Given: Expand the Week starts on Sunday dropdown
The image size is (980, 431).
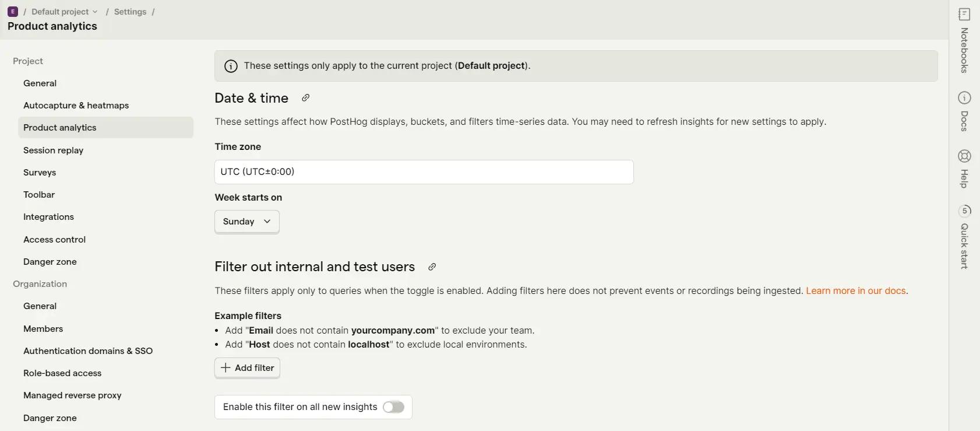Looking at the screenshot, I should tap(247, 222).
